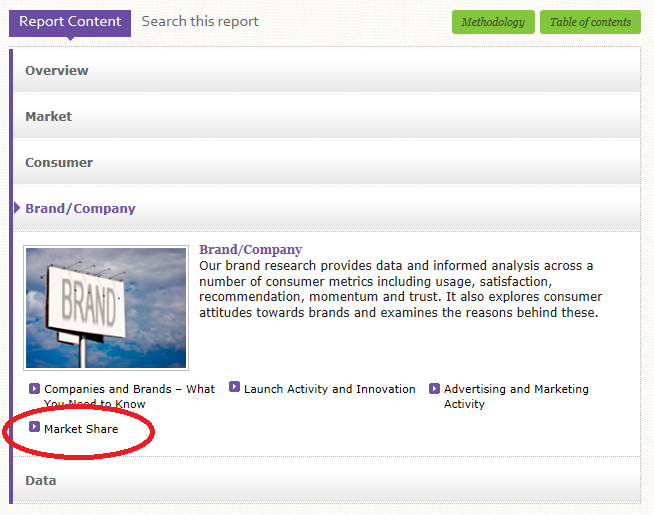Image resolution: width=654 pixels, height=515 pixels.
Task: Click the purple arrow icon before Launch Activity
Action: tap(235, 387)
